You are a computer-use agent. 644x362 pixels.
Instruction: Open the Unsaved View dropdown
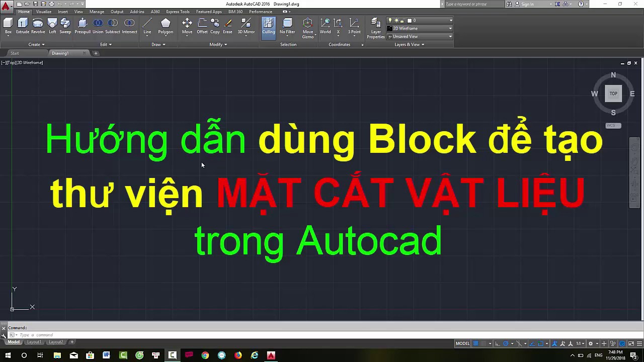pos(420,37)
